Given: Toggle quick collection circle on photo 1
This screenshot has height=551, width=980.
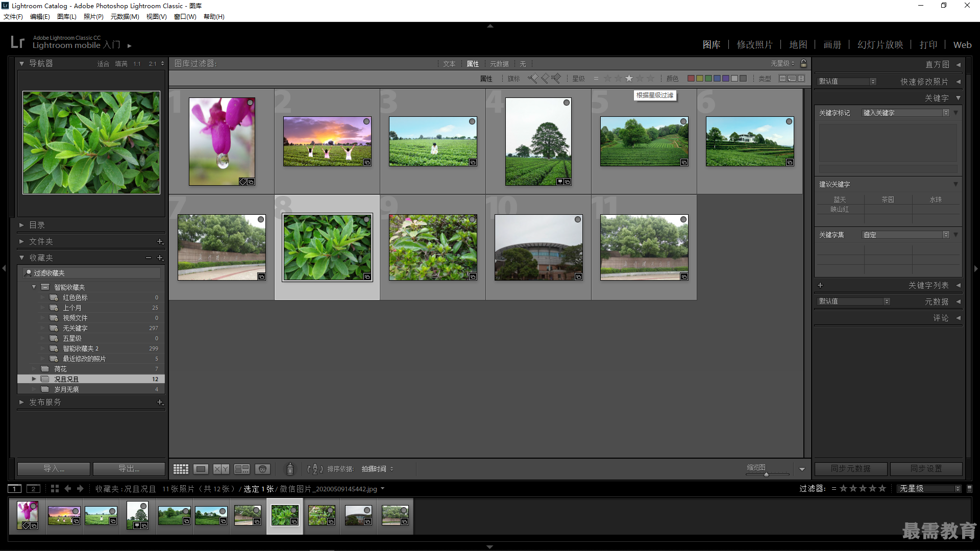Looking at the screenshot, I should tap(250, 103).
